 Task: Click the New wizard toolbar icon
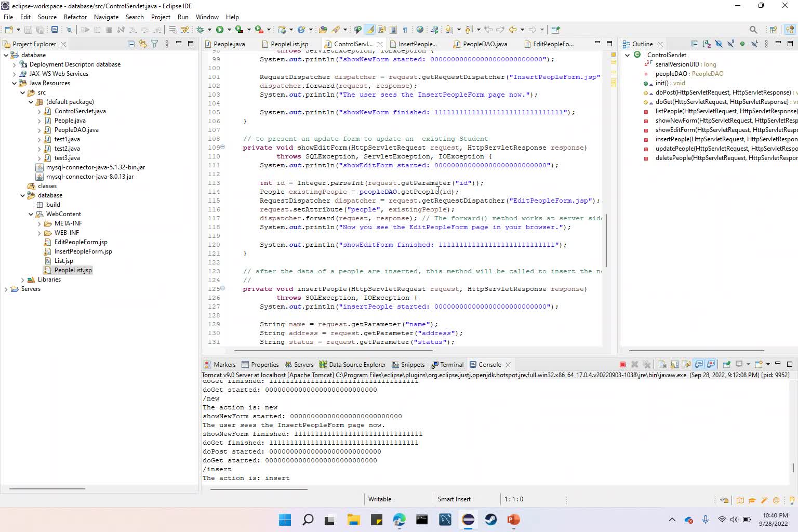(x=8, y=30)
